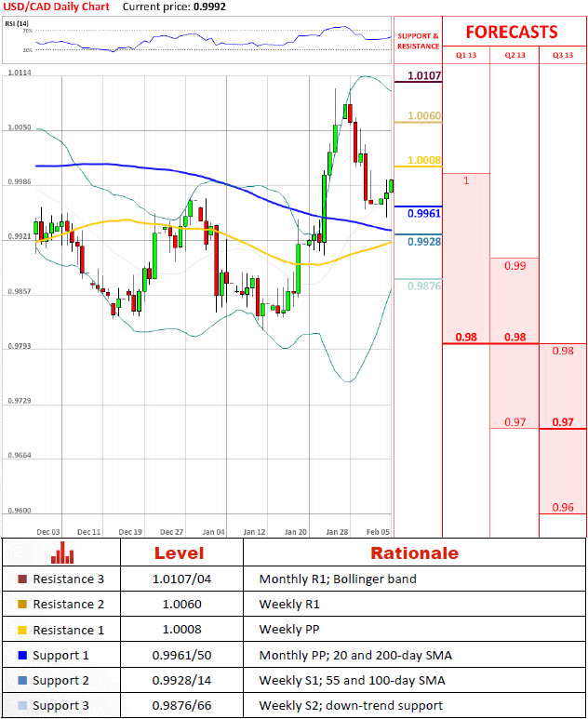Click rationale 'Weekly S2; down-trend support'
This screenshot has height=719, width=588.
coord(351,706)
